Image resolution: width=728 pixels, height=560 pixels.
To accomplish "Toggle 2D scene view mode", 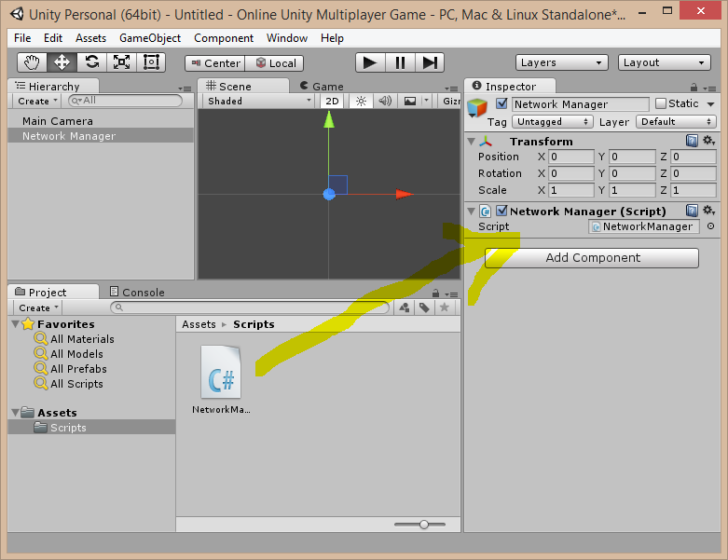I will point(332,102).
